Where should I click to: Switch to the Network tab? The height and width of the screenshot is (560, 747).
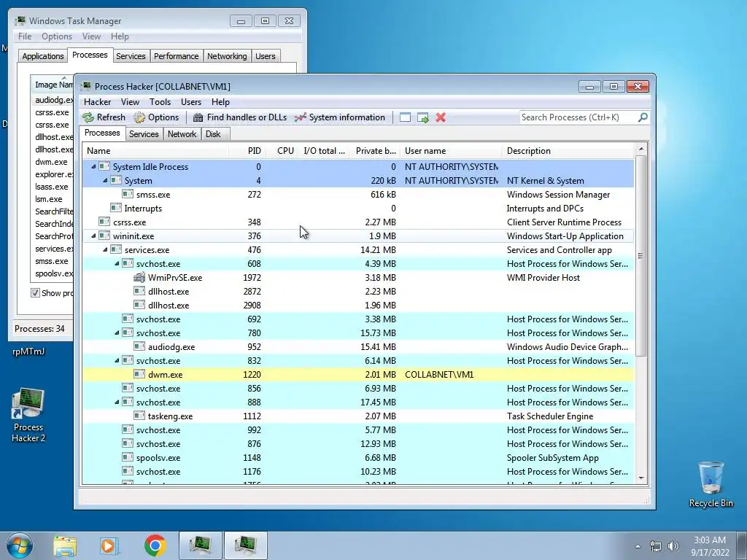click(x=182, y=134)
